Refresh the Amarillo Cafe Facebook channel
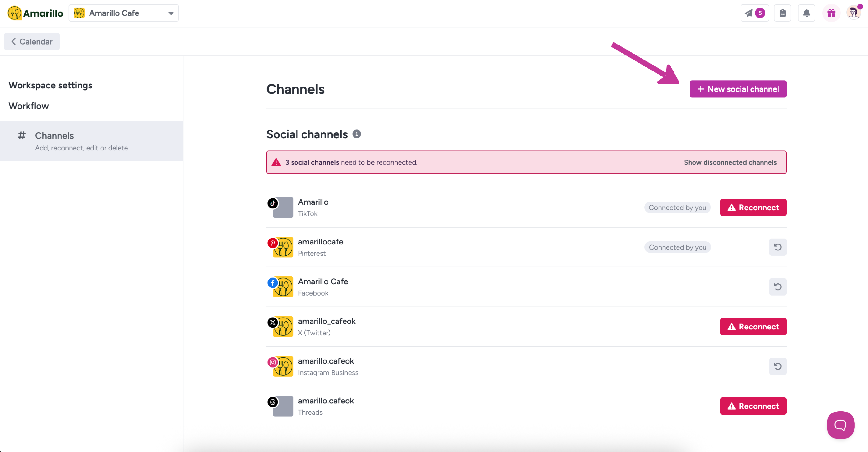868x452 pixels. [778, 287]
